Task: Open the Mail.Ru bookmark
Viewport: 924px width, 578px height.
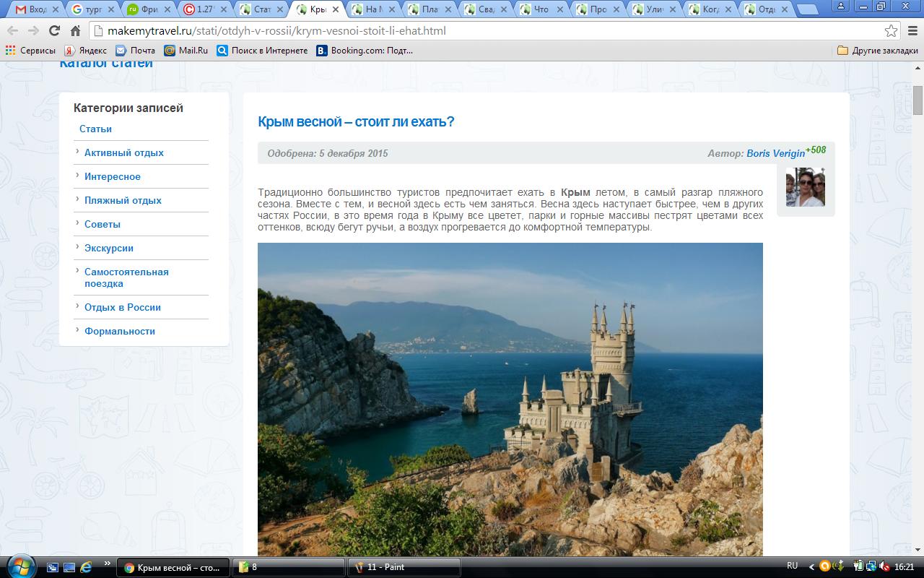Action: click(x=186, y=51)
